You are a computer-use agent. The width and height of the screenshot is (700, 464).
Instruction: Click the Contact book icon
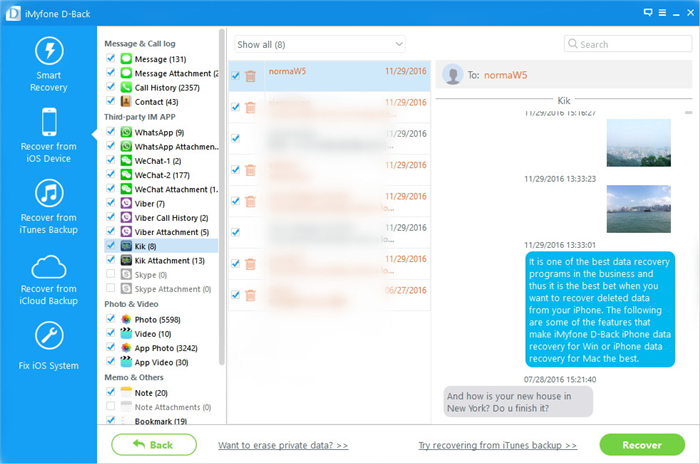126,102
